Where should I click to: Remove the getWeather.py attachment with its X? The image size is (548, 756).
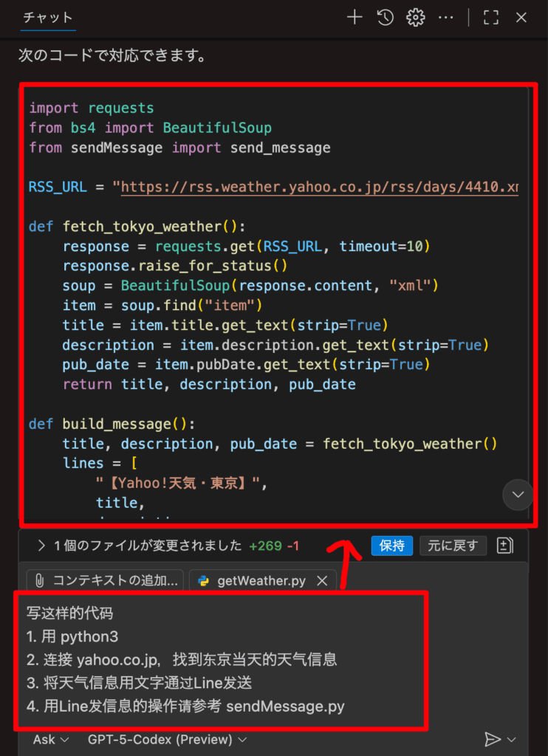tap(322, 581)
